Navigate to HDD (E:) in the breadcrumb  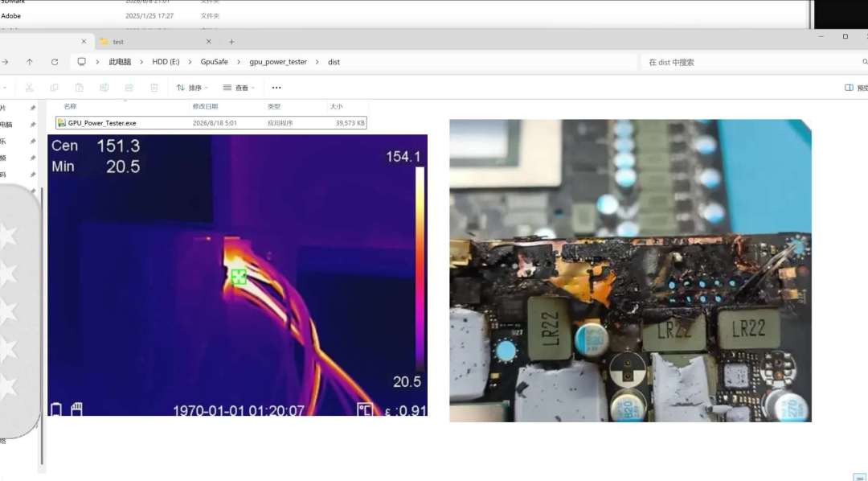[166, 62]
